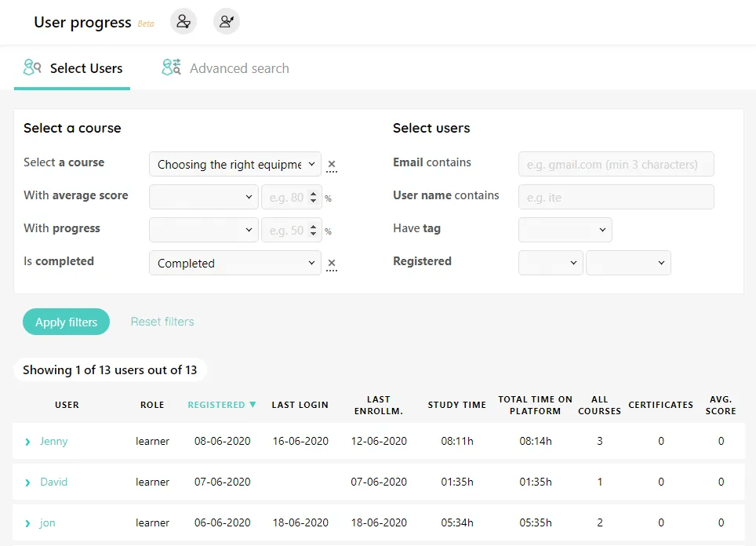The width and height of the screenshot is (756, 546).
Task: Click the Email contains field
Action: 616,165
